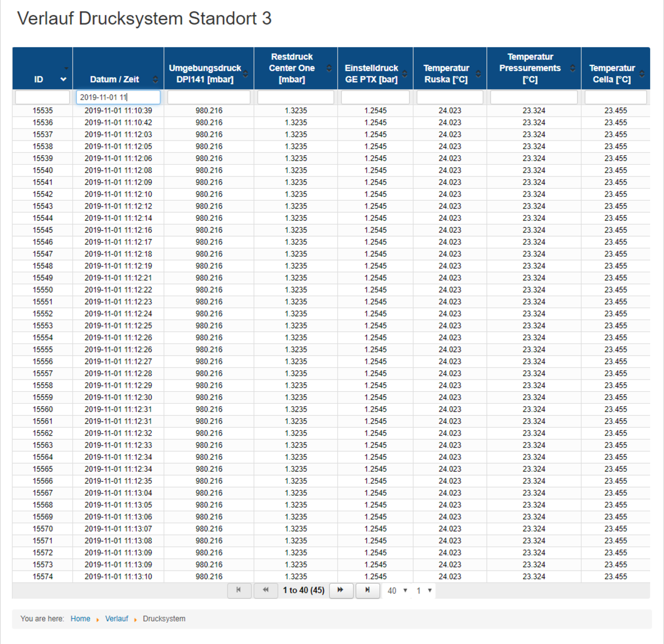
Task: Go to the next page of results
Action: point(341,590)
